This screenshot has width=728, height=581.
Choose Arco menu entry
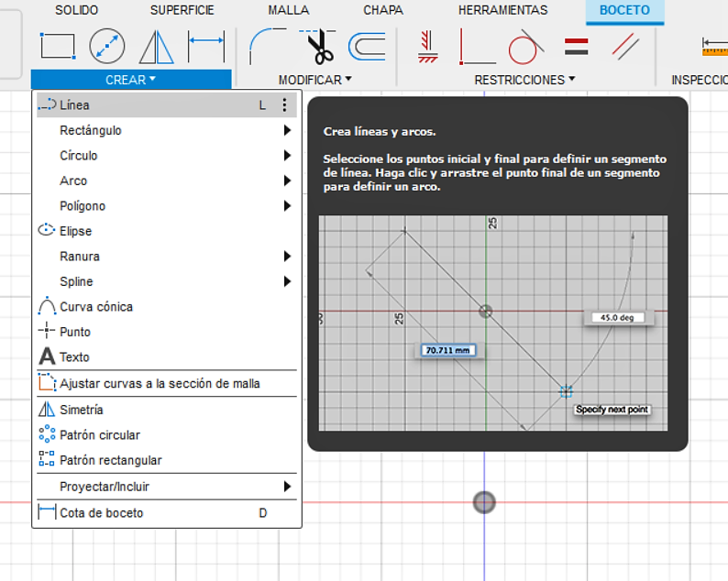click(x=167, y=181)
